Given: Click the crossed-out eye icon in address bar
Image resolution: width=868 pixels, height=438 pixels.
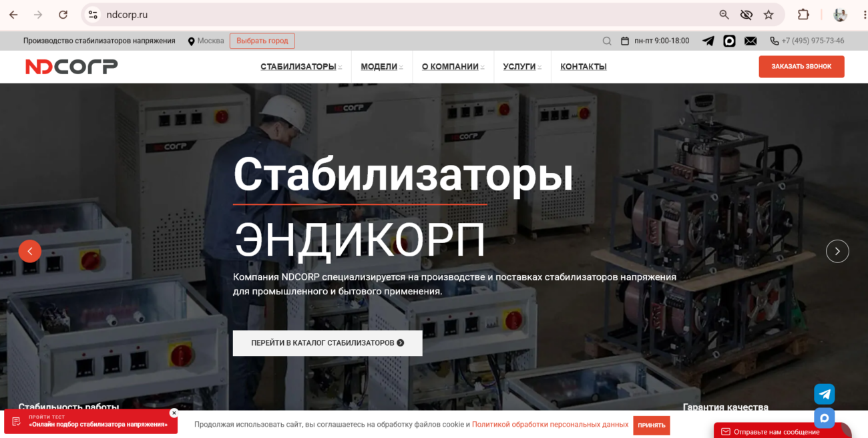Looking at the screenshot, I should 746,15.
